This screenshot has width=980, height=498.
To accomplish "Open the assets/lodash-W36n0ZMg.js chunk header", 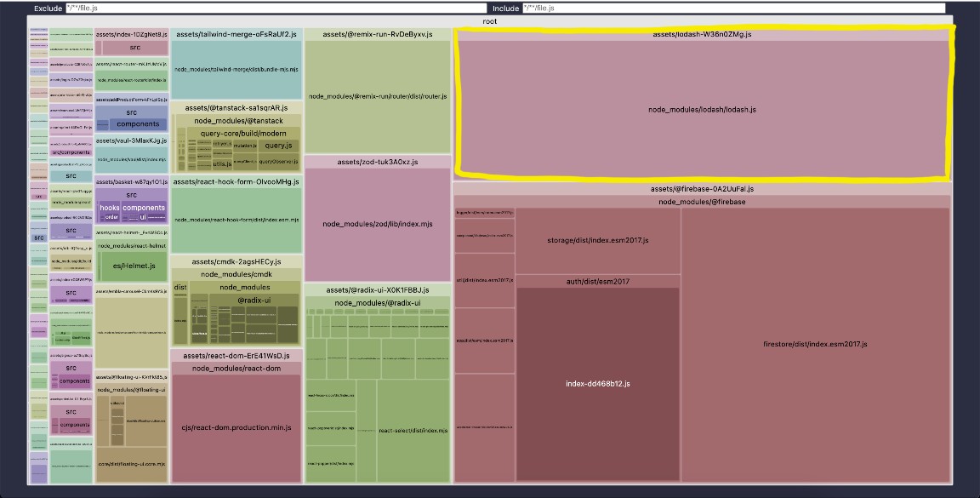I will click(x=702, y=34).
